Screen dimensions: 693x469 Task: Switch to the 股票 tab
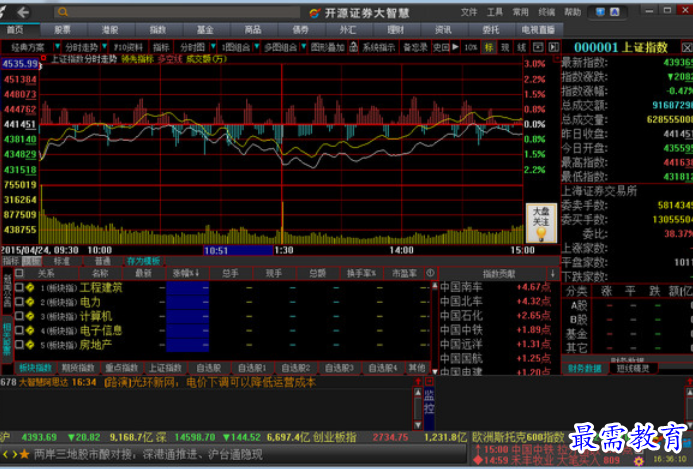tap(62, 30)
